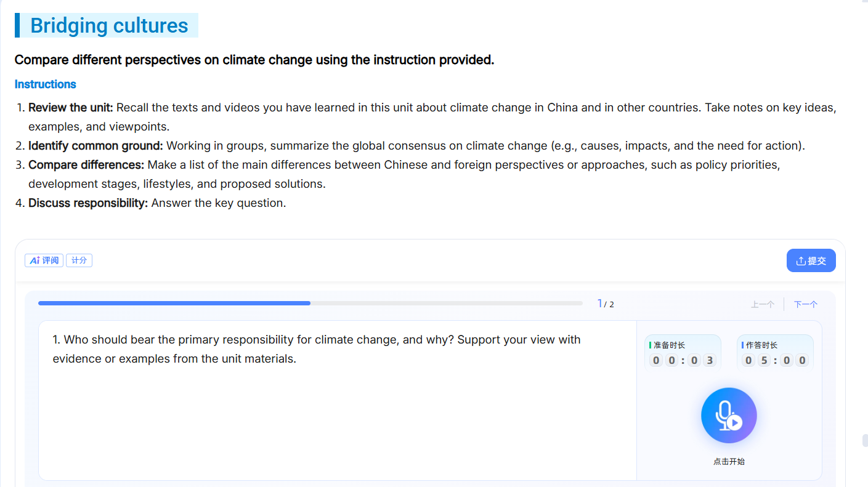
Task: Click the 准备时长 preparation timer label
Action: pos(669,345)
